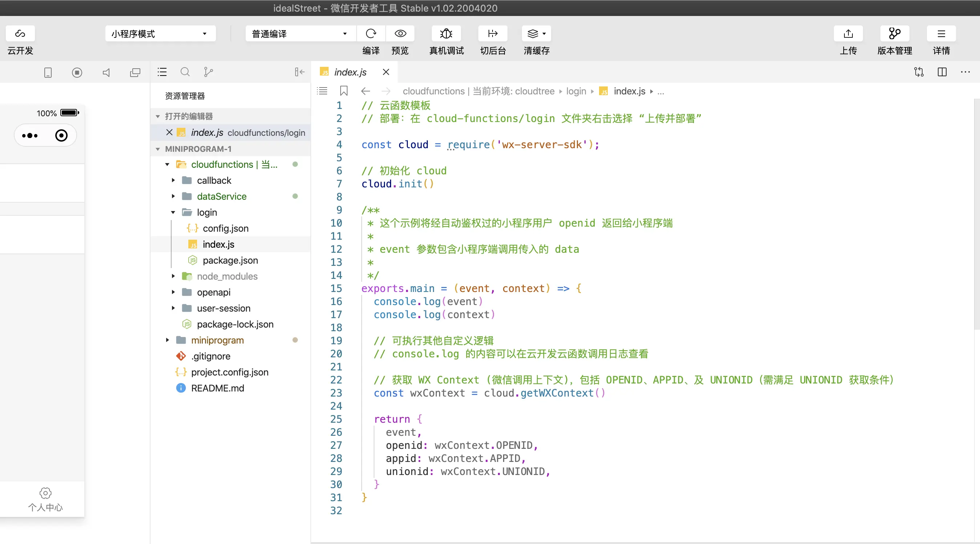980x544 pixels.
Task: Click login in the breadcrumb path
Action: click(576, 91)
